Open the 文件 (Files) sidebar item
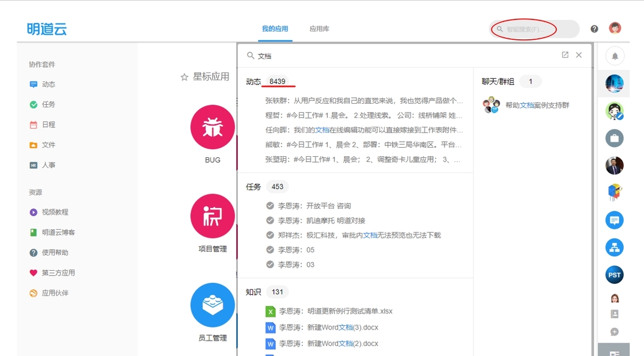This screenshot has height=356, width=644. click(x=46, y=144)
